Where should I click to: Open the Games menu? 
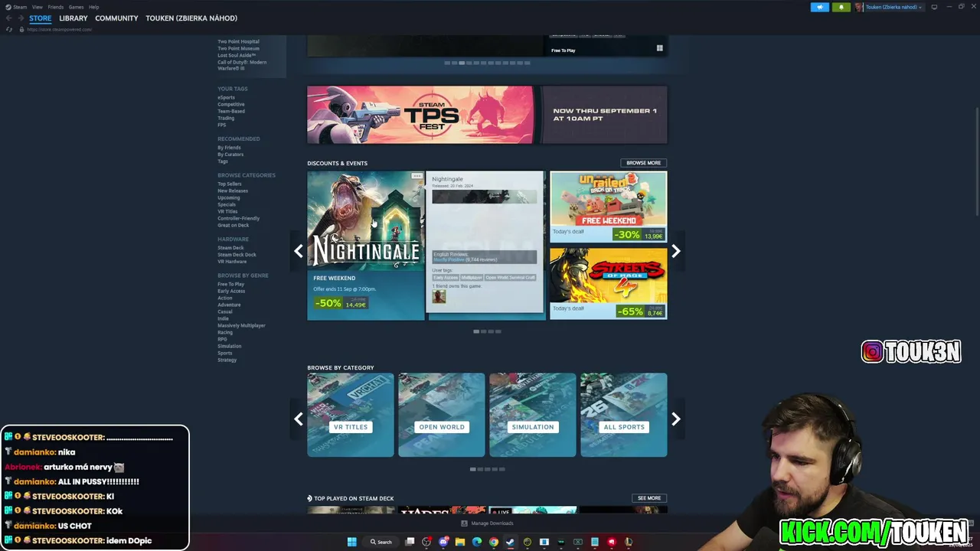coord(76,7)
